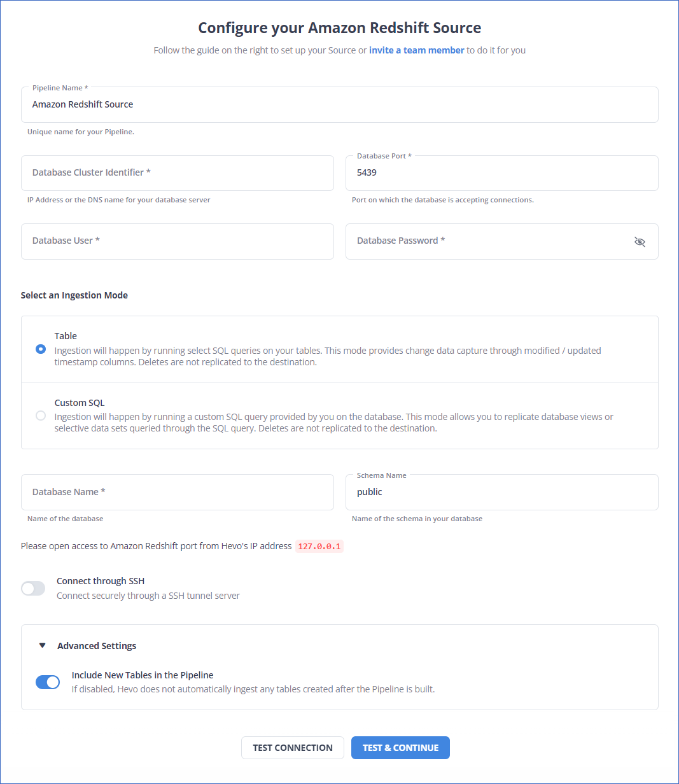Click the Database Name field
This screenshot has width=679, height=784.
(x=178, y=492)
